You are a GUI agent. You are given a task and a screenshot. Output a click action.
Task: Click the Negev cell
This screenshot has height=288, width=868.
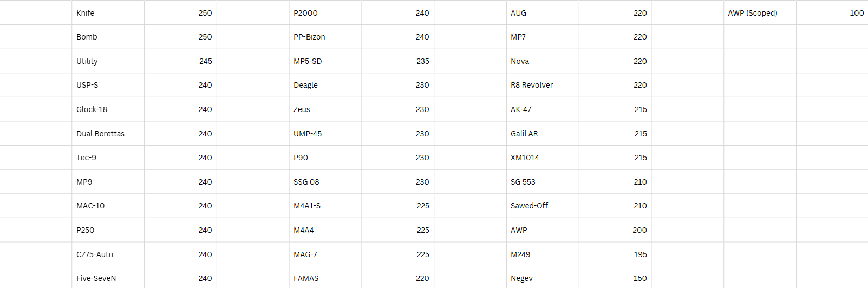click(x=542, y=278)
